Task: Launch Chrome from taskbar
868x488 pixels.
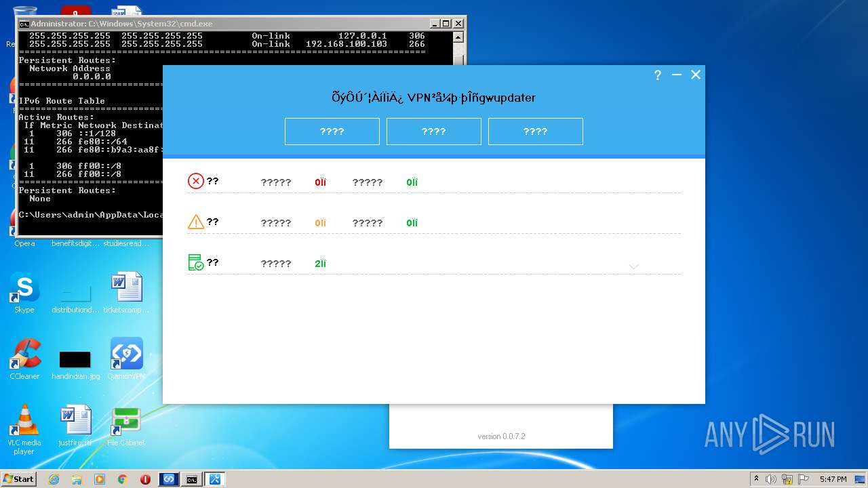Action: tap(123, 479)
